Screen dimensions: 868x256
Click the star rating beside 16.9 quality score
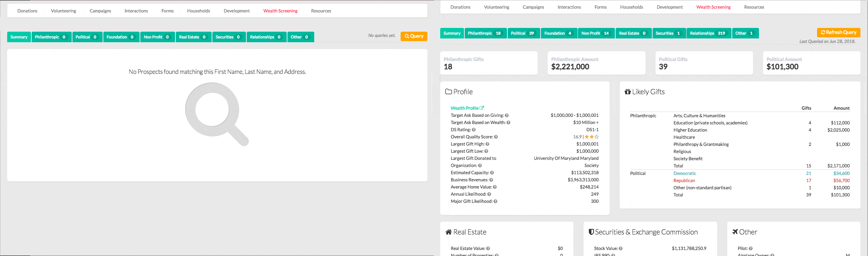(591, 137)
